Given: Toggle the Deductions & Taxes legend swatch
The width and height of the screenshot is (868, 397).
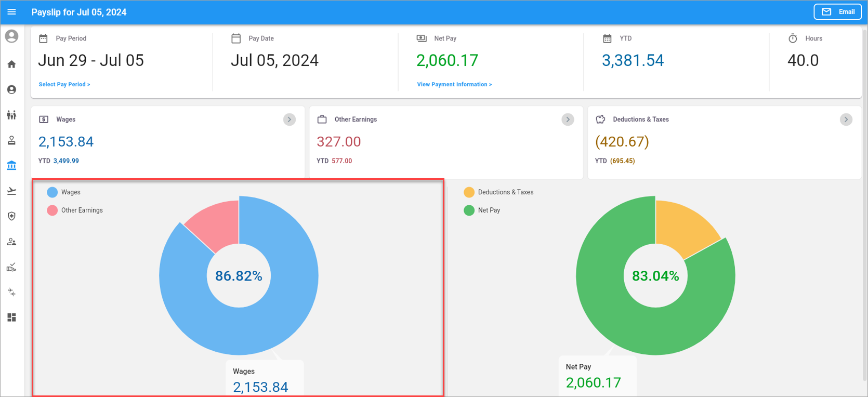Looking at the screenshot, I should pyautogui.click(x=469, y=192).
